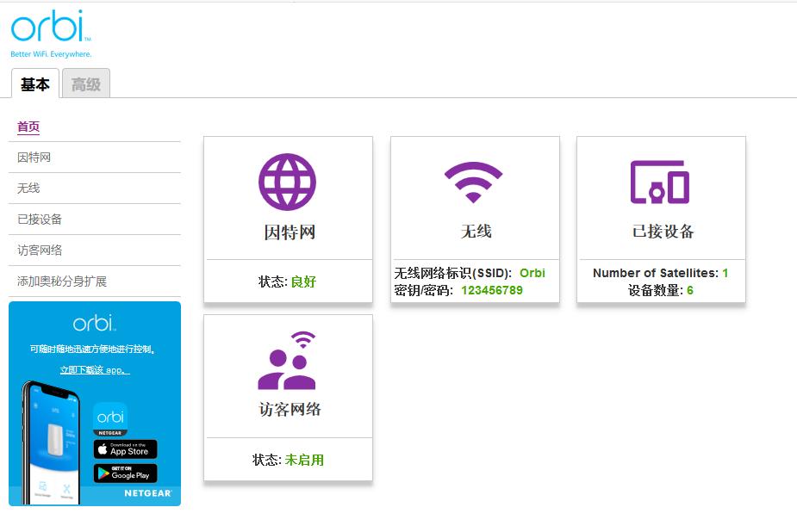Click the Orbi app icon in banner
797x532 pixels.
[x=109, y=418]
